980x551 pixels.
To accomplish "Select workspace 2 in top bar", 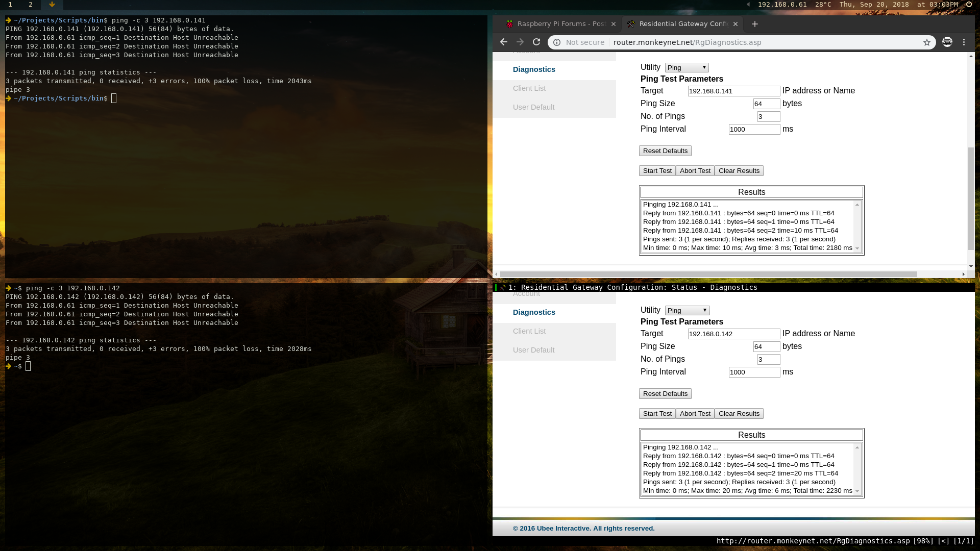I will click(31, 5).
